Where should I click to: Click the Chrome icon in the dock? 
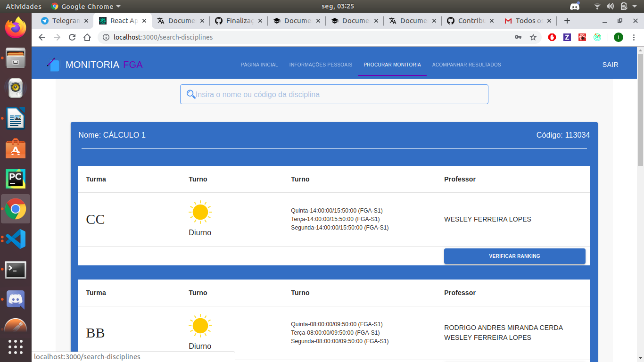coord(16,209)
